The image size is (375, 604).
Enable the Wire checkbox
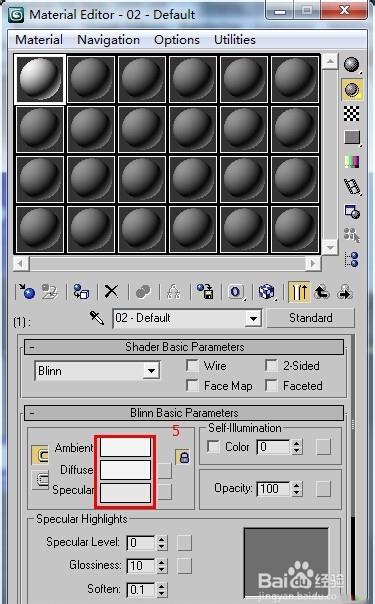point(192,365)
